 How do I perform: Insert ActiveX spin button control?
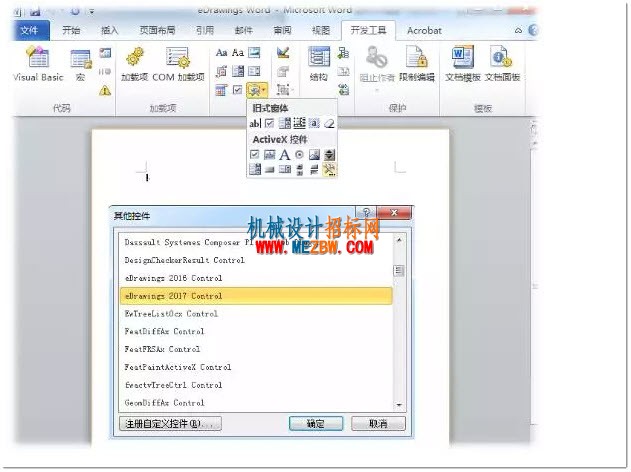click(x=329, y=155)
